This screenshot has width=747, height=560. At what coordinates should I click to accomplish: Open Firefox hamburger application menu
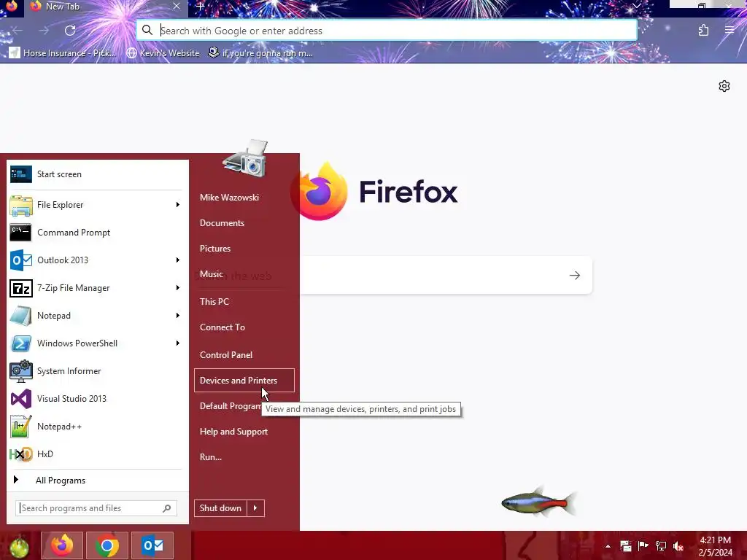[x=729, y=31]
